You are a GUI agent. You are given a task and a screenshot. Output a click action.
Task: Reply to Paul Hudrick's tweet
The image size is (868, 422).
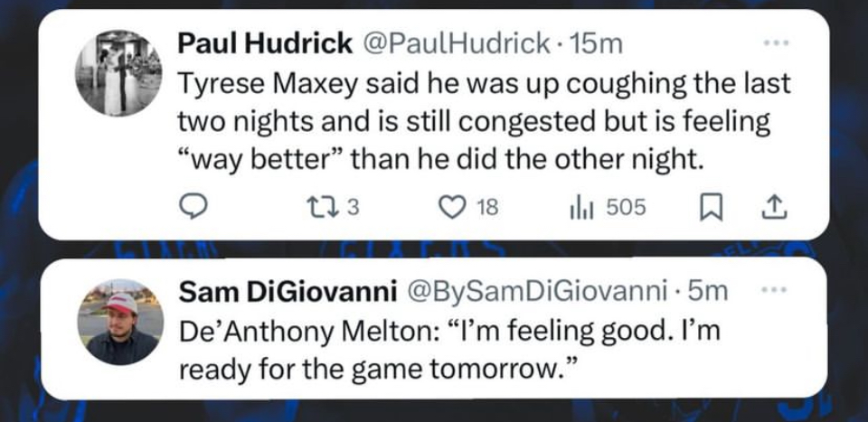[x=191, y=208]
